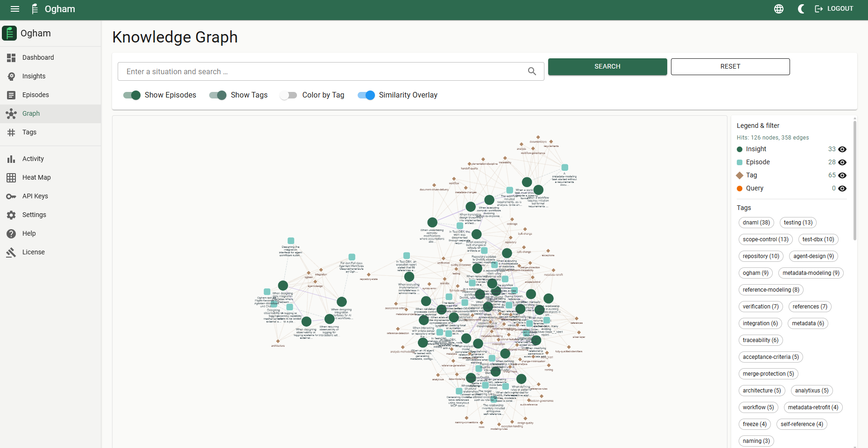868x448 pixels.
Task: Filter by testing (13) tag chip
Action: (x=798, y=223)
